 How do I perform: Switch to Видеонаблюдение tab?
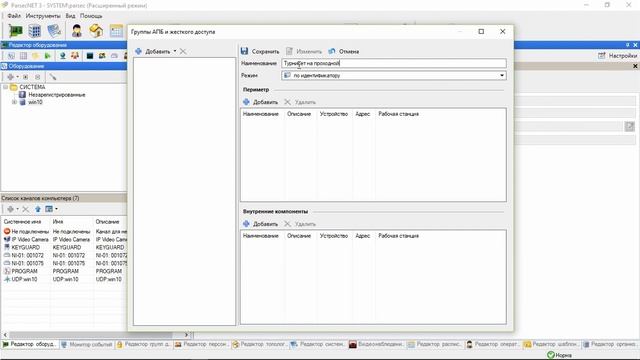pos(376,344)
